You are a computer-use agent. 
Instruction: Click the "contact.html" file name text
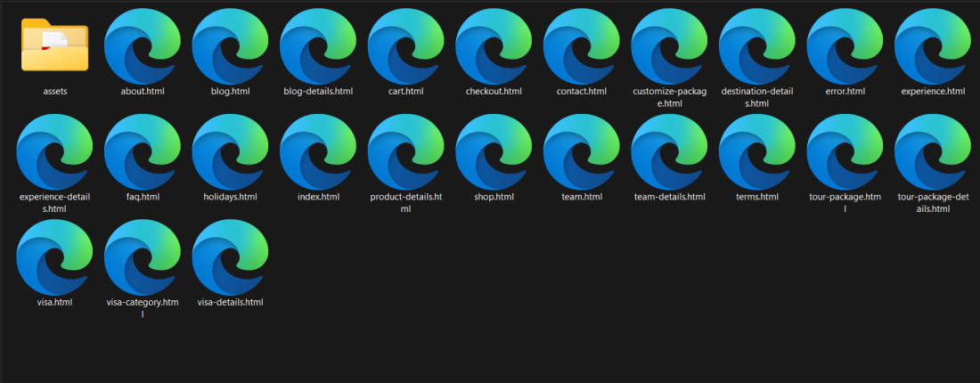click(x=582, y=91)
